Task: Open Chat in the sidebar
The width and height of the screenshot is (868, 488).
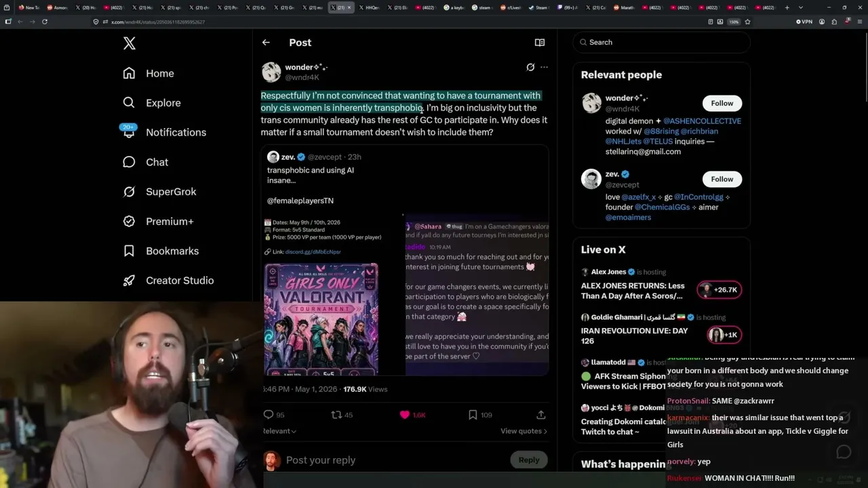Action: (x=145, y=162)
